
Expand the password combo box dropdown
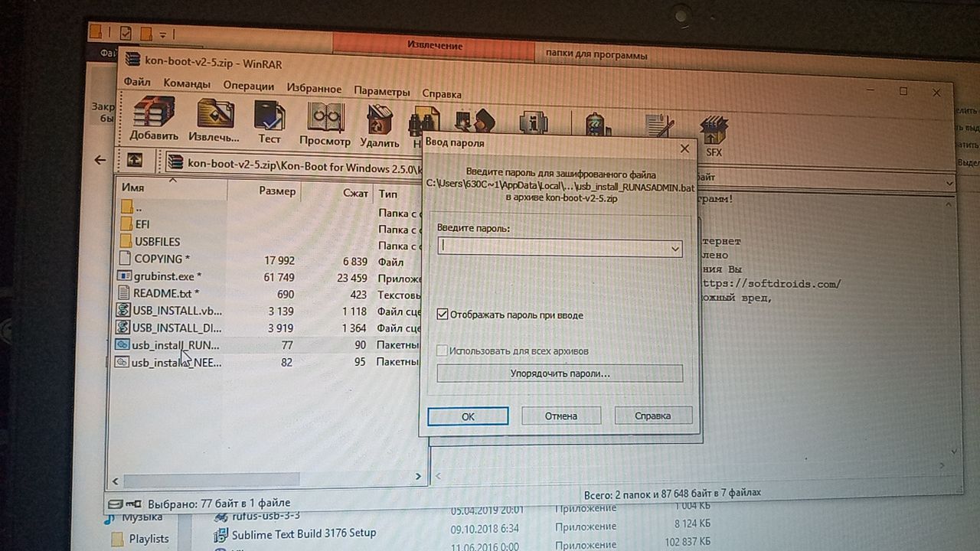coord(675,248)
